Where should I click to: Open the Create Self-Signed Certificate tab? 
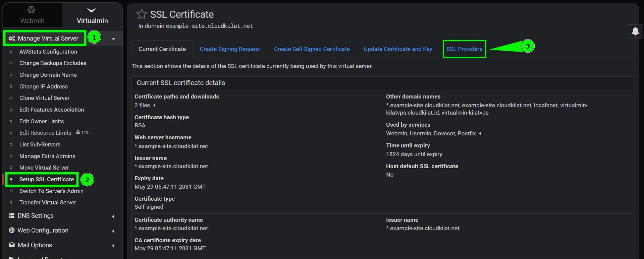coord(312,49)
